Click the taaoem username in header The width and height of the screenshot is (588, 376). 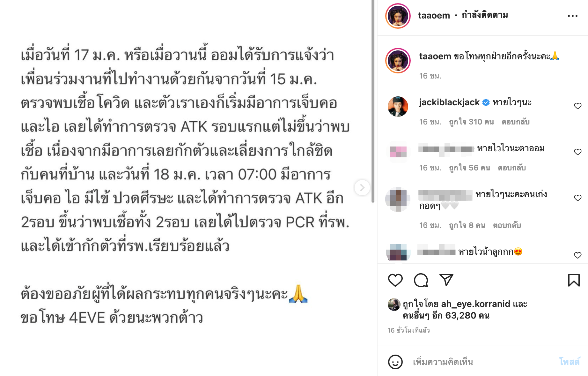434,15
